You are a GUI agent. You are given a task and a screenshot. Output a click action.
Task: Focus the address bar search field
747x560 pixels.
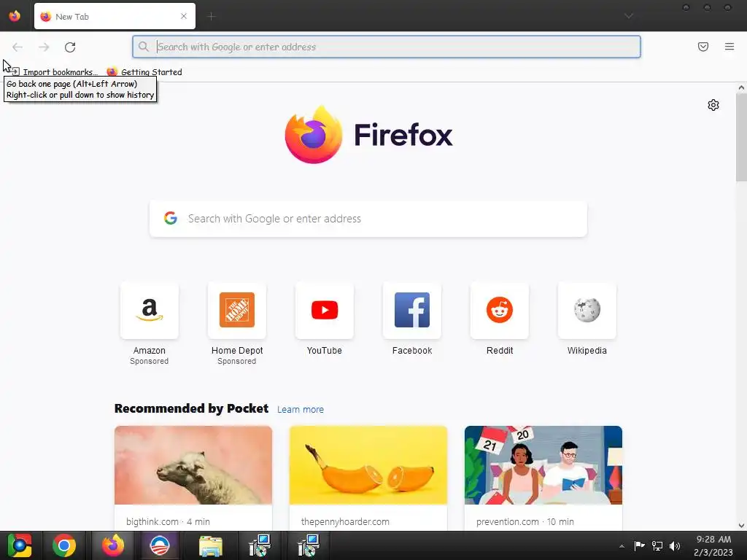point(387,47)
